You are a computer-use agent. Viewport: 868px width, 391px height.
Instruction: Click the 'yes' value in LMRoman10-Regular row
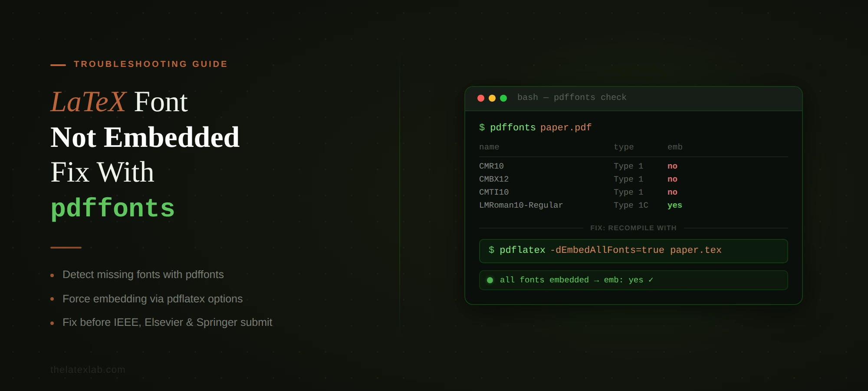point(675,205)
